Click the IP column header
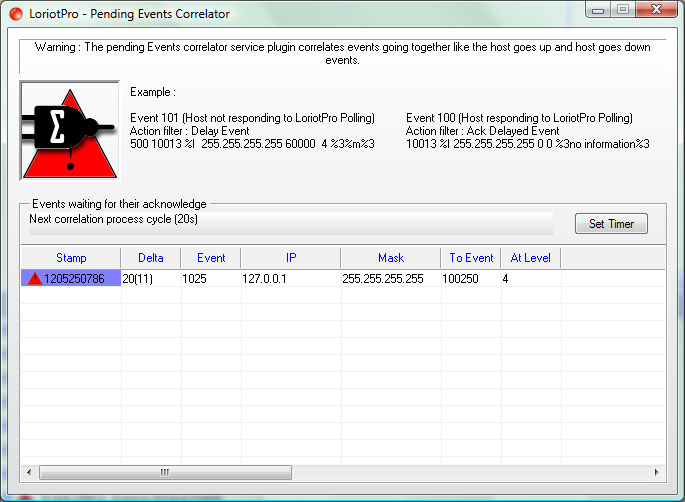The width and height of the screenshot is (685, 502). 291,258
